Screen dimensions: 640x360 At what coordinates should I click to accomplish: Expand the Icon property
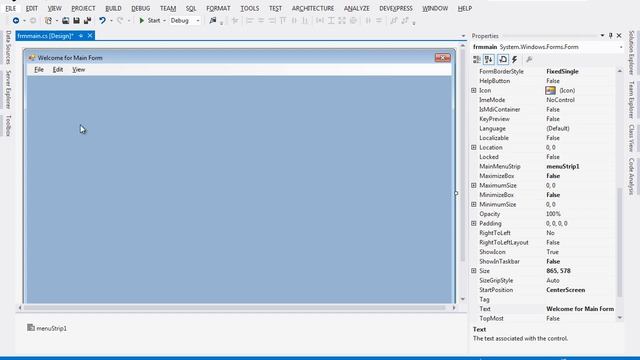point(474,91)
